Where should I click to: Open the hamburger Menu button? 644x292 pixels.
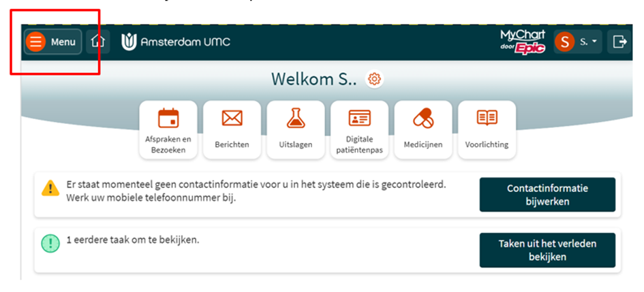[x=52, y=42]
